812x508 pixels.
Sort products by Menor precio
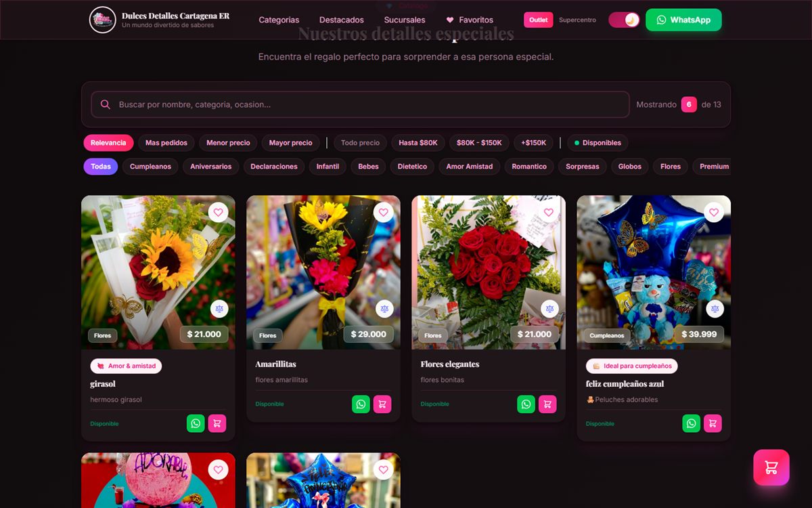tap(228, 143)
